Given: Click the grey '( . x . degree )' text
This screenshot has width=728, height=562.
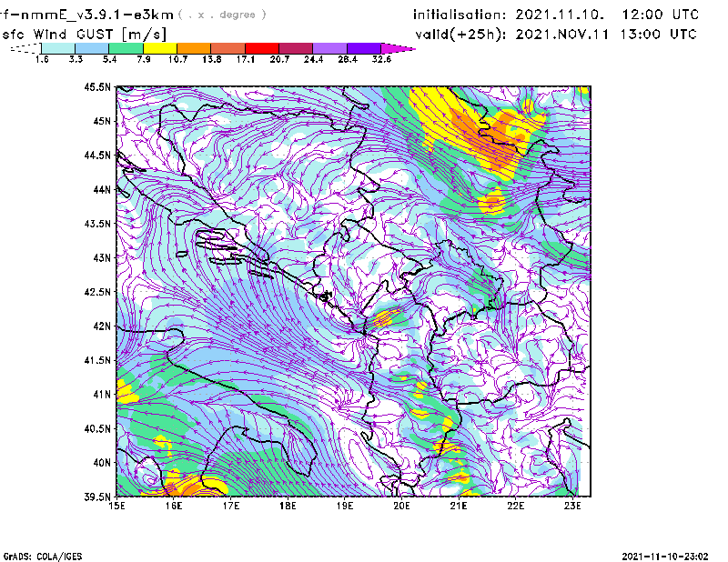Looking at the screenshot, I should [222, 15].
